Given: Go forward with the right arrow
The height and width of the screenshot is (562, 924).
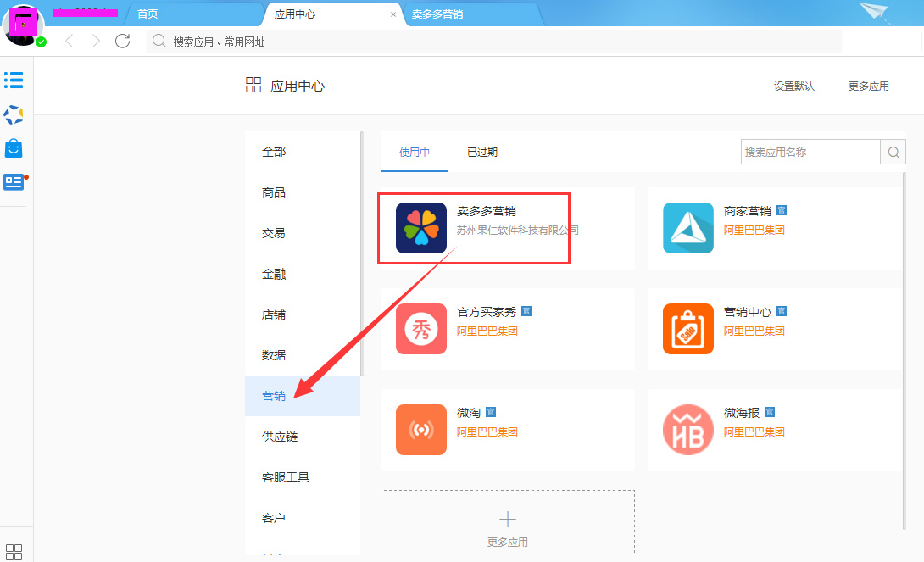Looking at the screenshot, I should [x=96, y=41].
